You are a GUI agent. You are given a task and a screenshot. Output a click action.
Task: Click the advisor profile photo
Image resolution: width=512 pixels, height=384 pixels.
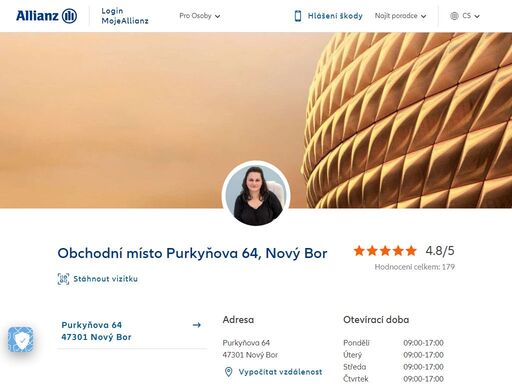(256, 194)
